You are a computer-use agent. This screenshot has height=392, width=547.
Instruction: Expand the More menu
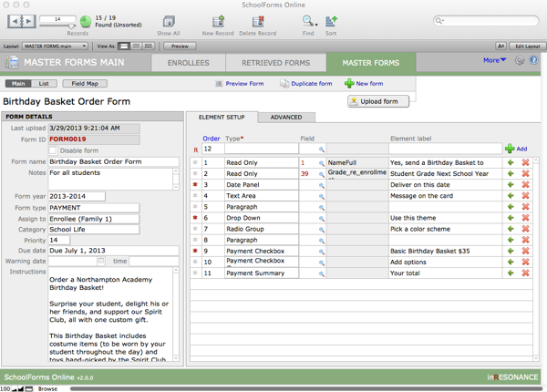coord(494,60)
